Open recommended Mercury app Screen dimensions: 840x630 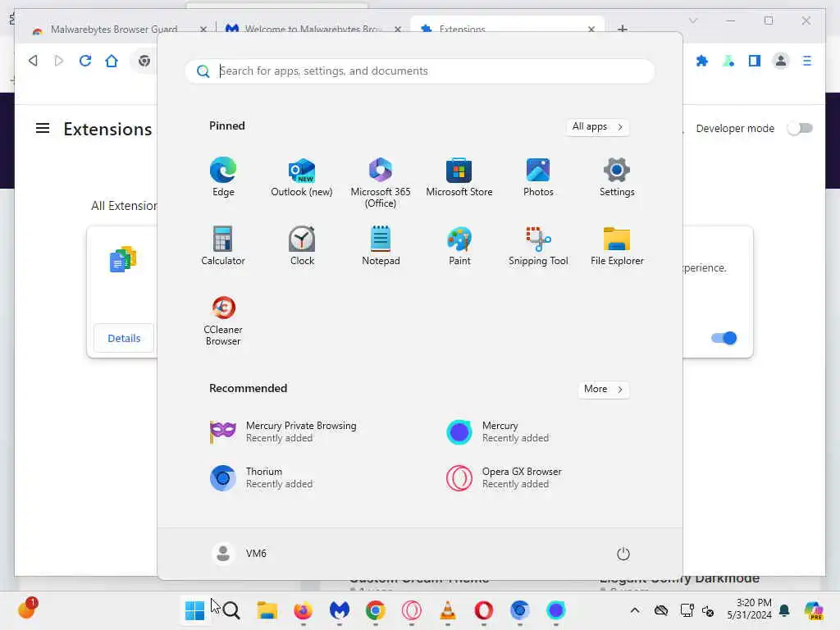point(498,431)
